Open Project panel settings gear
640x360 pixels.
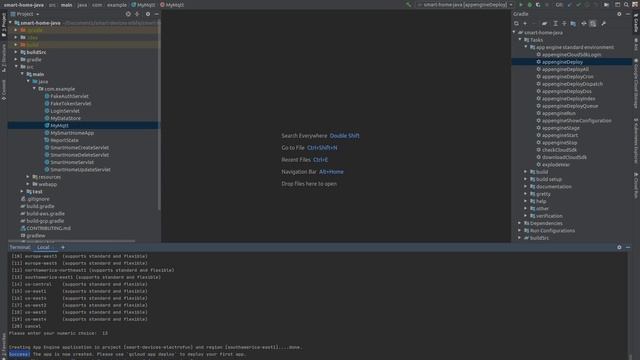click(148, 14)
